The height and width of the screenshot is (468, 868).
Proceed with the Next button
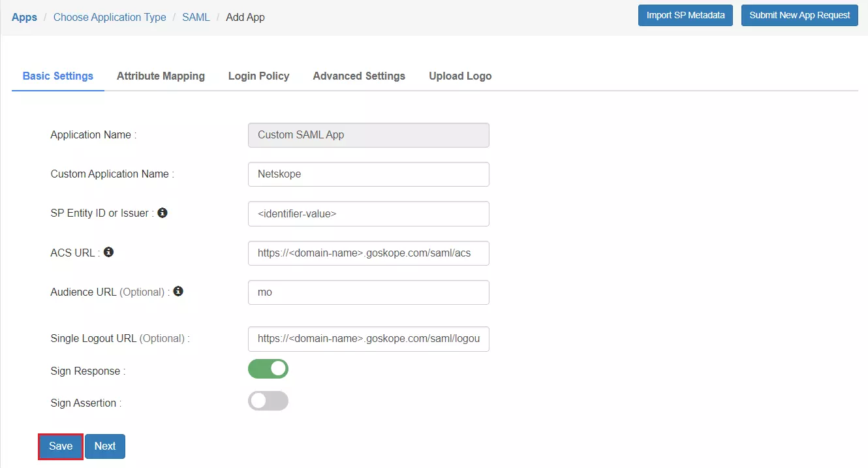click(x=104, y=446)
